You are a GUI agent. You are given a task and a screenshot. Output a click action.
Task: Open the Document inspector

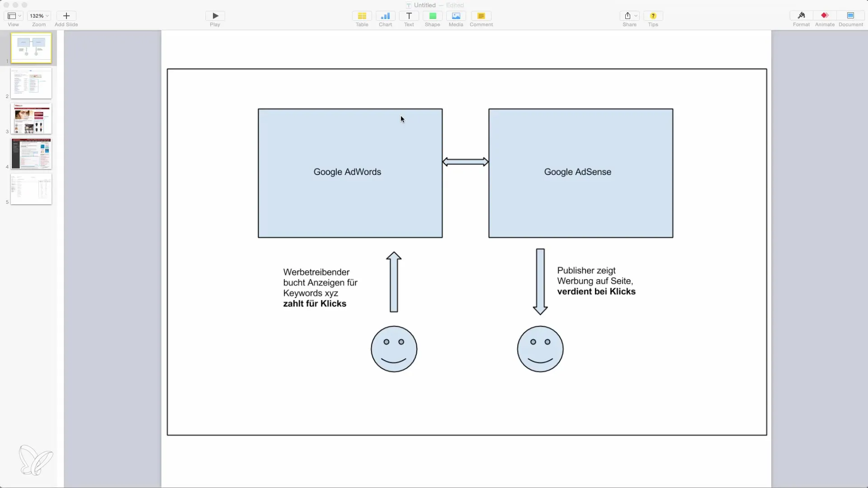coord(850,16)
